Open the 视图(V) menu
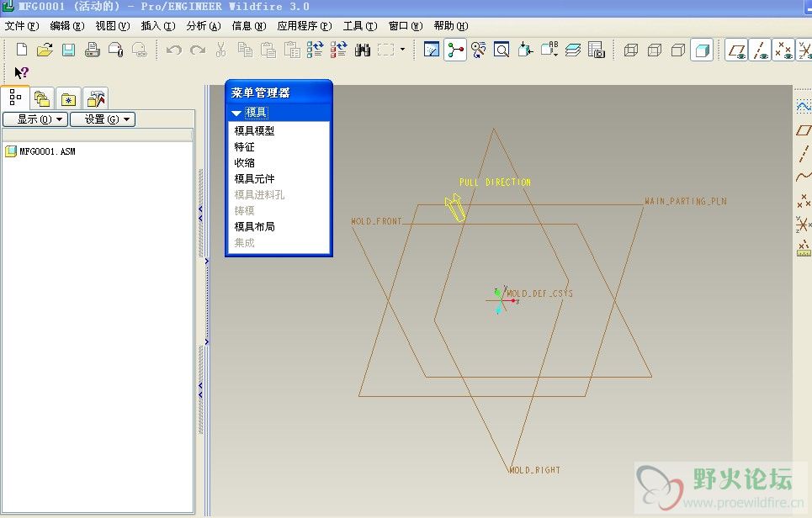This screenshot has width=812, height=518. [x=113, y=26]
